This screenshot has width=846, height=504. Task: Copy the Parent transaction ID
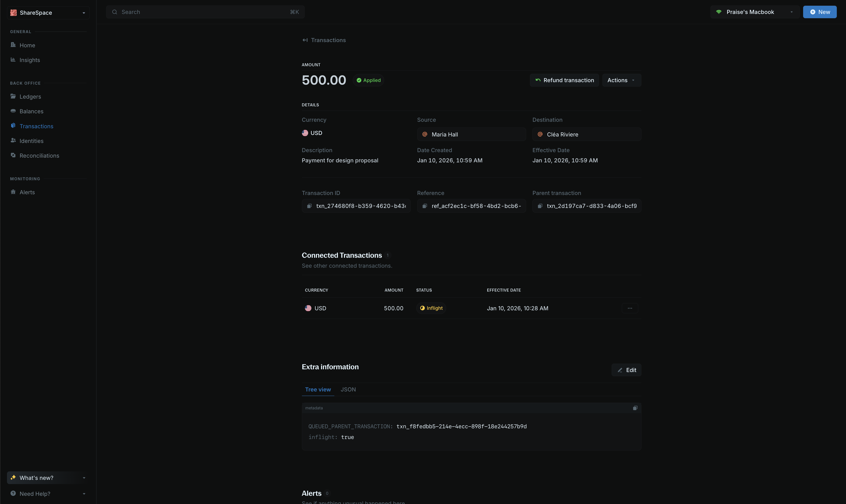[x=540, y=206]
